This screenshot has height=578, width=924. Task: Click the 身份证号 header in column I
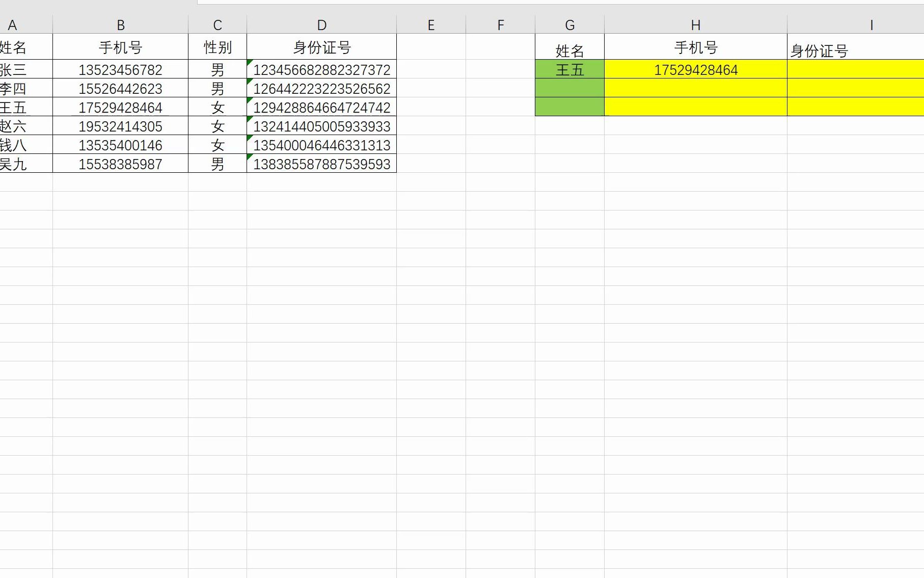pos(856,47)
